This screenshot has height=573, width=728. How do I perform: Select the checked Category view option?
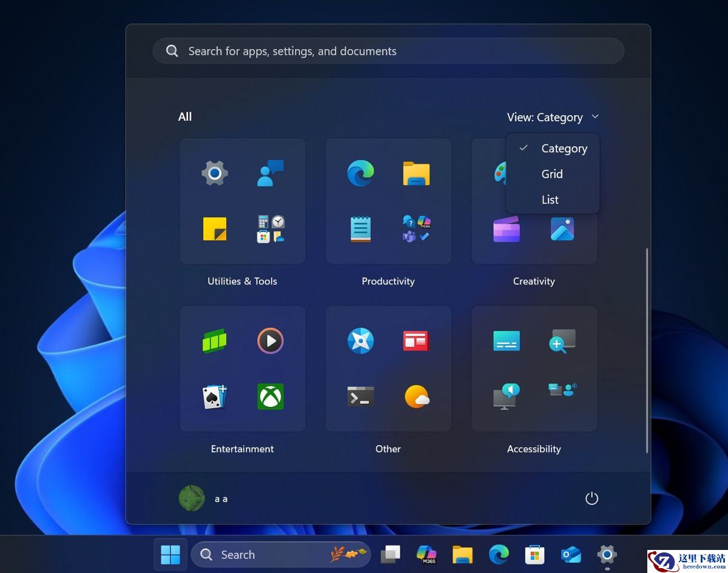(564, 149)
